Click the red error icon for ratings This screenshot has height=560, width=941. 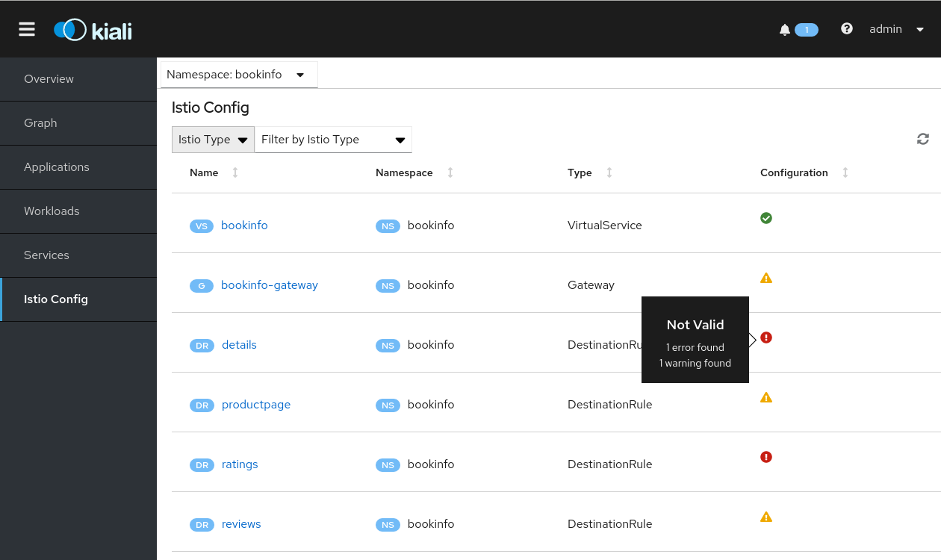point(766,457)
